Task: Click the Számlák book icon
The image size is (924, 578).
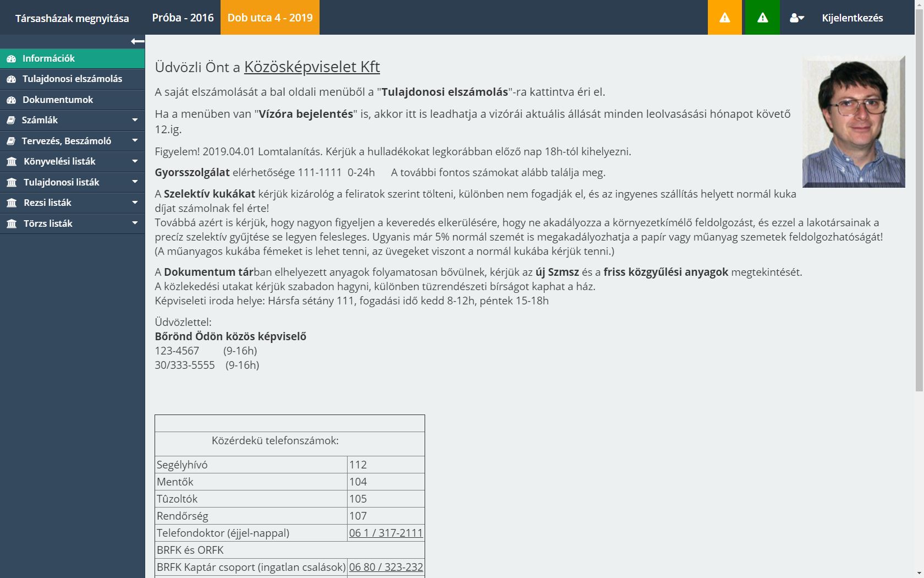Action: [x=11, y=120]
